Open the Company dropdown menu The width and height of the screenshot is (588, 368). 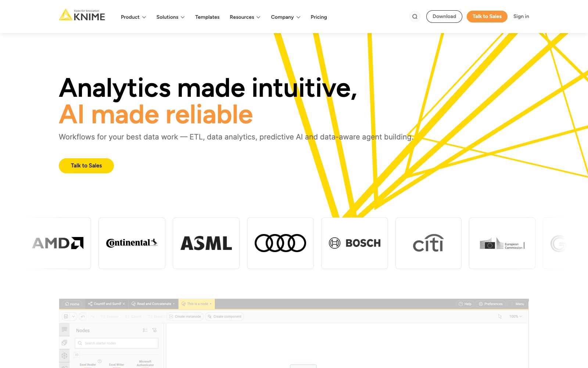click(286, 17)
